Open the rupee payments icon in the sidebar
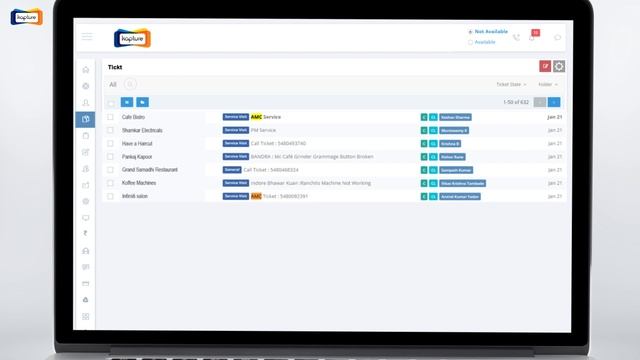 point(85,233)
